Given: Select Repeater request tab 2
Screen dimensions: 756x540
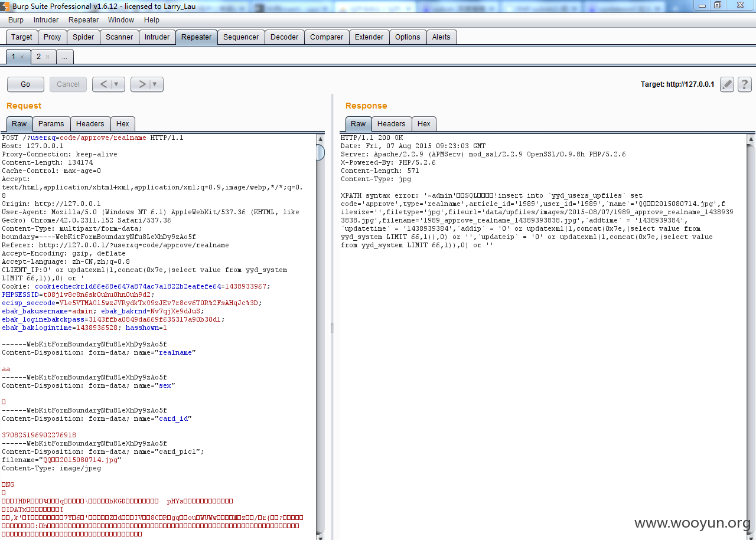Looking at the screenshot, I should tap(39, 57).
